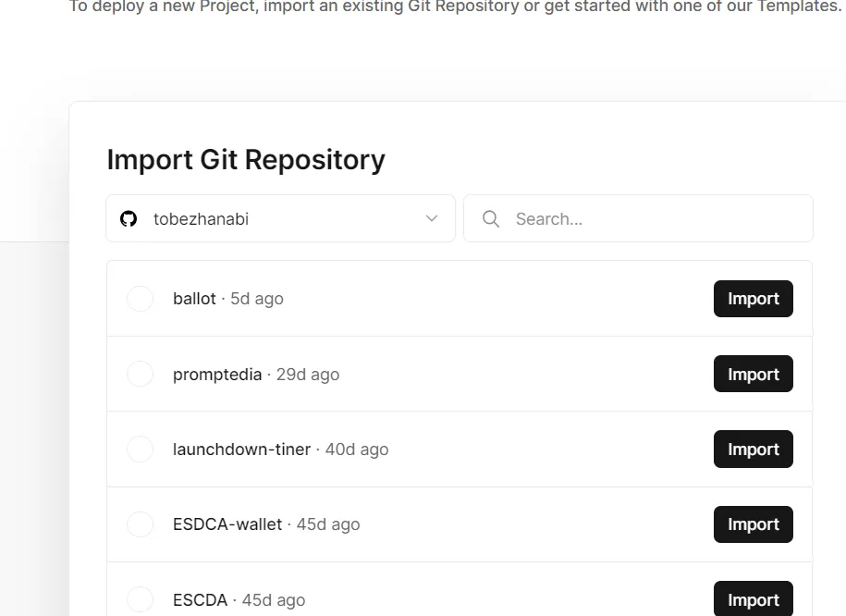
Task: Select the promptedia repository name
Action: coord(217,375)
